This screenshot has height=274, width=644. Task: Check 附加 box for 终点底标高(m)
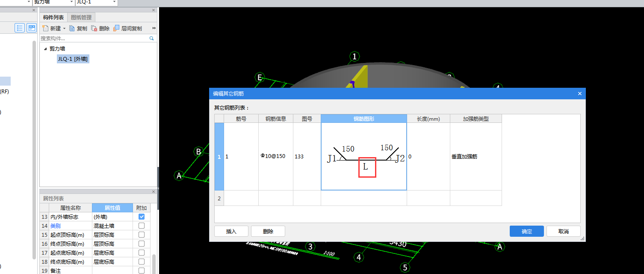click(142, 262)
